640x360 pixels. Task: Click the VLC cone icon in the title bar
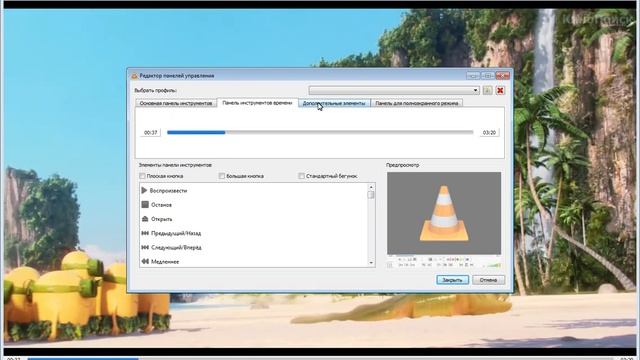[x=134, y=76]
